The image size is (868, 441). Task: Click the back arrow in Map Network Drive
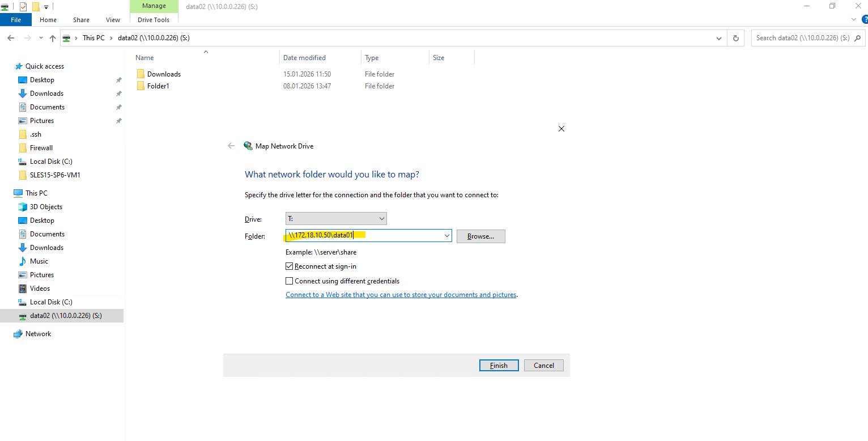231,146
